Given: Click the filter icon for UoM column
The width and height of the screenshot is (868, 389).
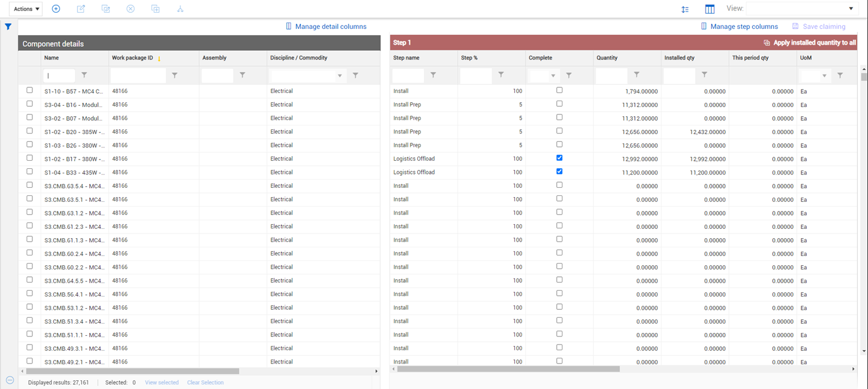Looking at the screenshot, I should tap(840, 75).
